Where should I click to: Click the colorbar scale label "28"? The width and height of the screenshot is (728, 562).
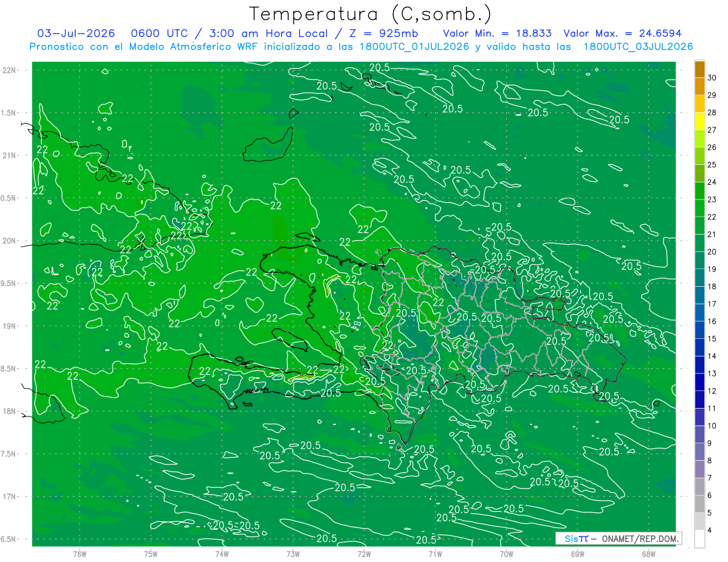(712, 113)
